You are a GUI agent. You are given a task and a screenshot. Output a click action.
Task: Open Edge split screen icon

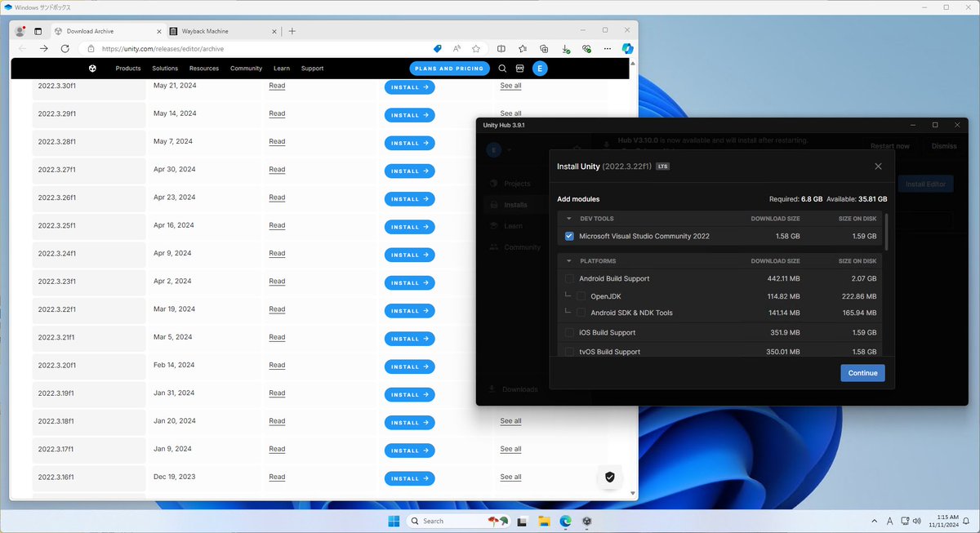501,49
